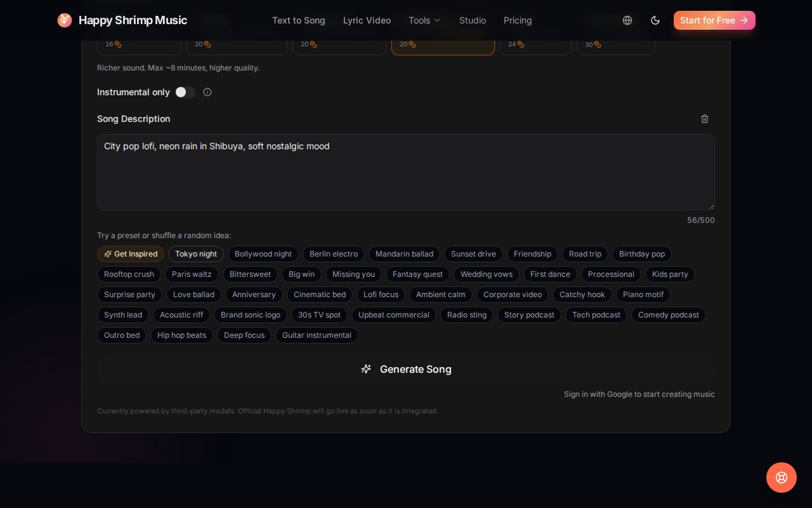812x508 pixels.
Task: Open the language selector globe icon
Action: click(x=627, y=20)
